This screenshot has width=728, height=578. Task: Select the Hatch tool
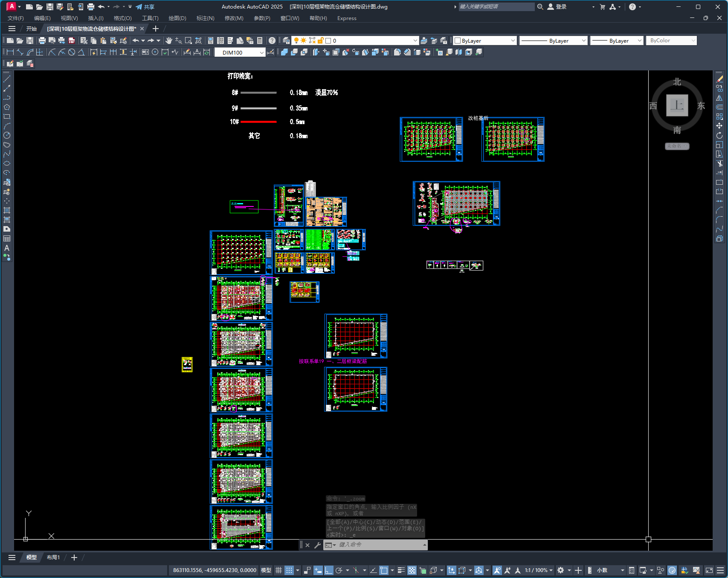pos(7,210)
